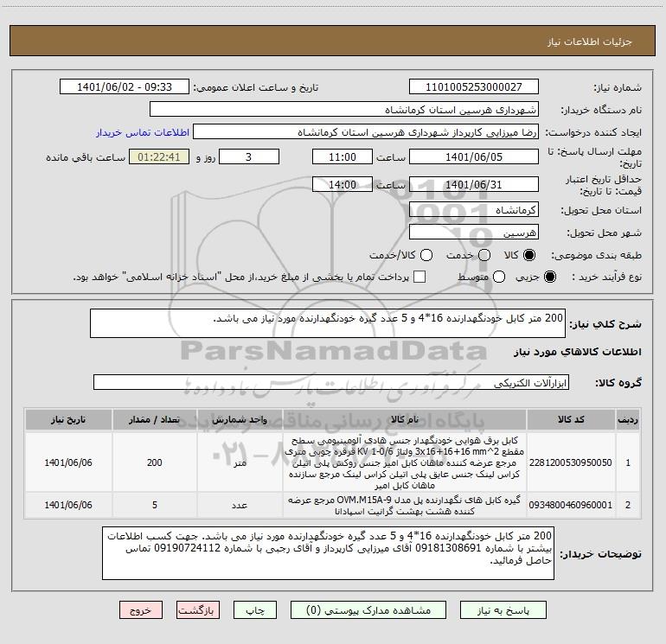Image resolution: width=666 pixels, height=644 pixels.
Task: Click the توضیحات خریدار notes text area
Action: click(328, 552)
